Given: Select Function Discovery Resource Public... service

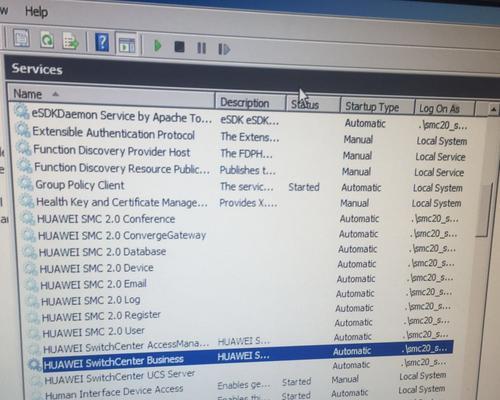Looking at the screenshot, I should [x=122, y=168].
